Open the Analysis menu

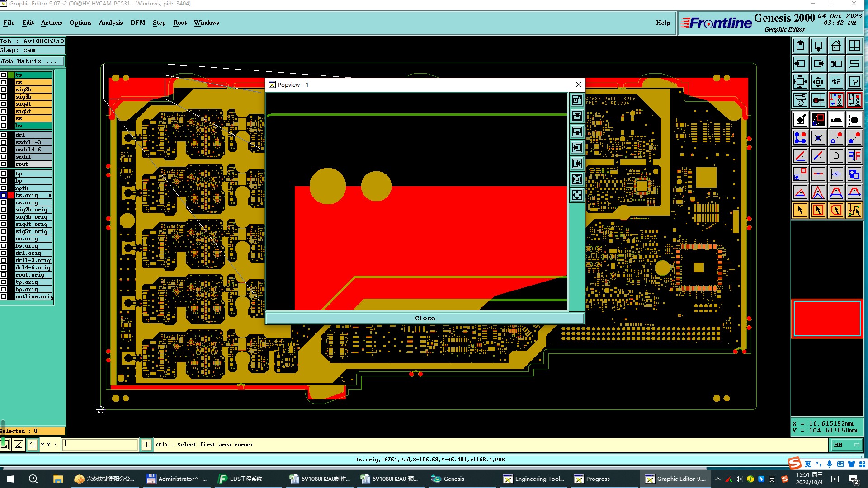[x=111, y=23]
